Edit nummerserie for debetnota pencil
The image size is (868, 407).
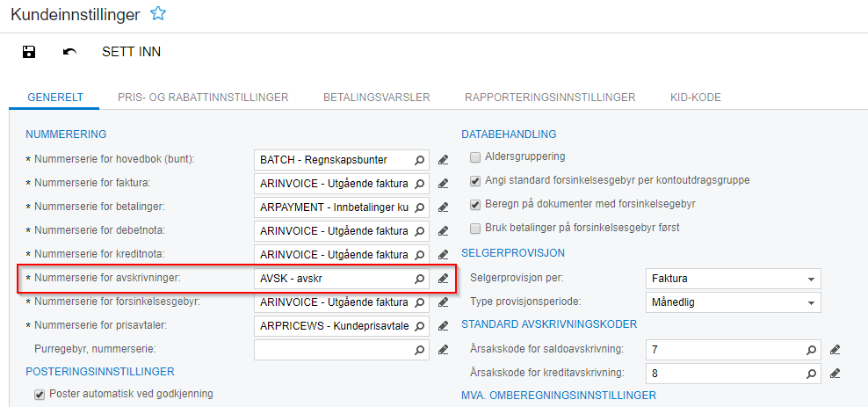point(443,231)
